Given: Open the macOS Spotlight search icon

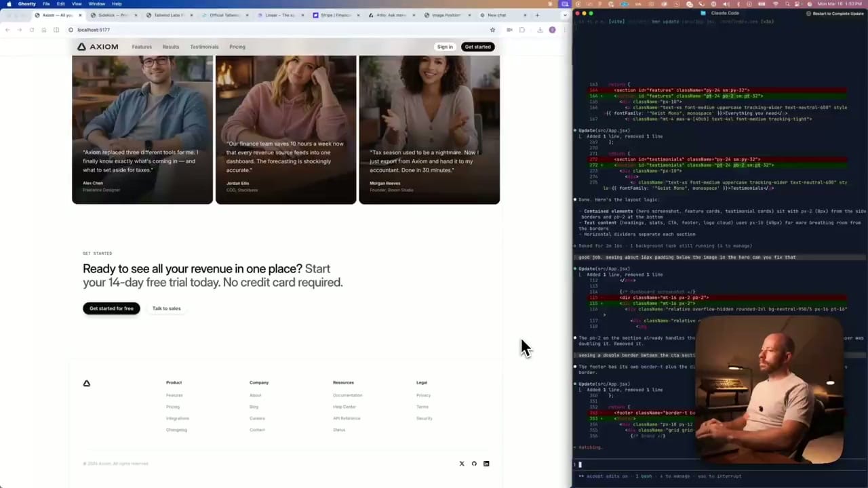Looking at the screenshot, I should tap(788, 4).
